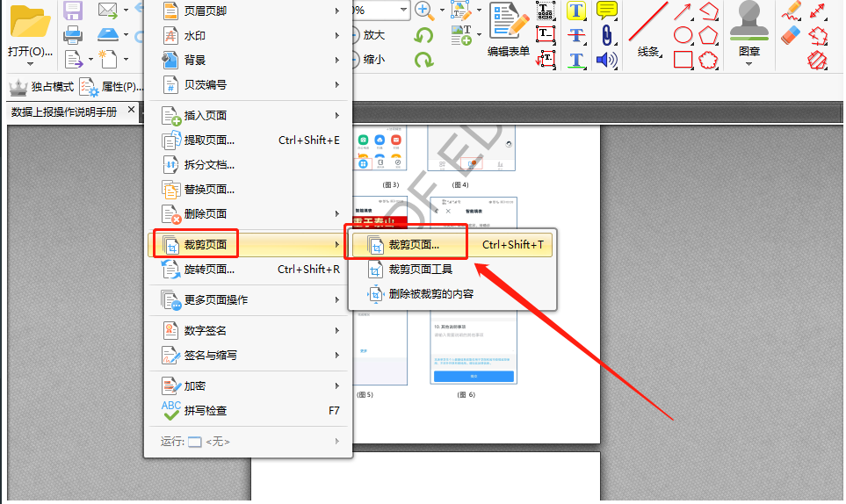Screen dimensions: 846x504
Task: Select the underline text tool
Action: [x=577, y=60]
